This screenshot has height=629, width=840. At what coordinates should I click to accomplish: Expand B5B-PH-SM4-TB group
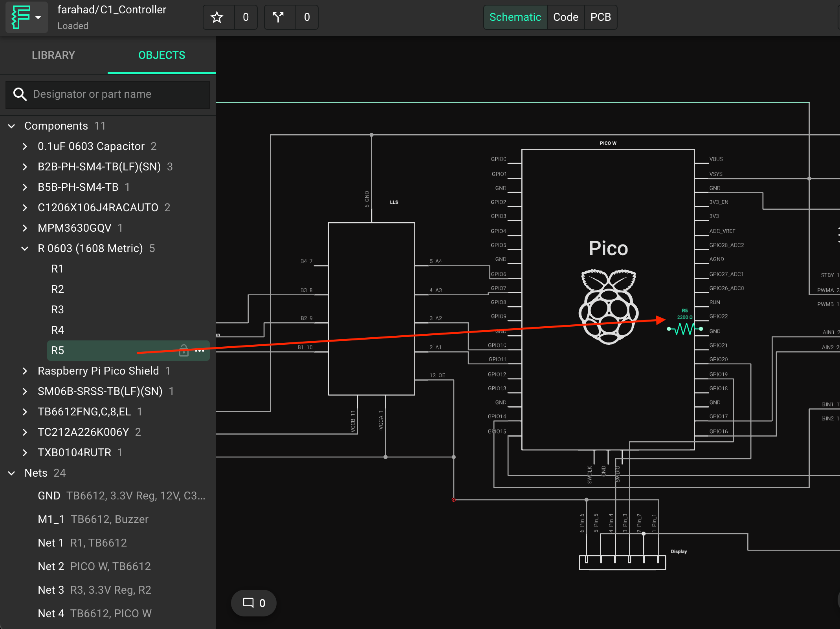pyautogui.click(x=25, y=187)
